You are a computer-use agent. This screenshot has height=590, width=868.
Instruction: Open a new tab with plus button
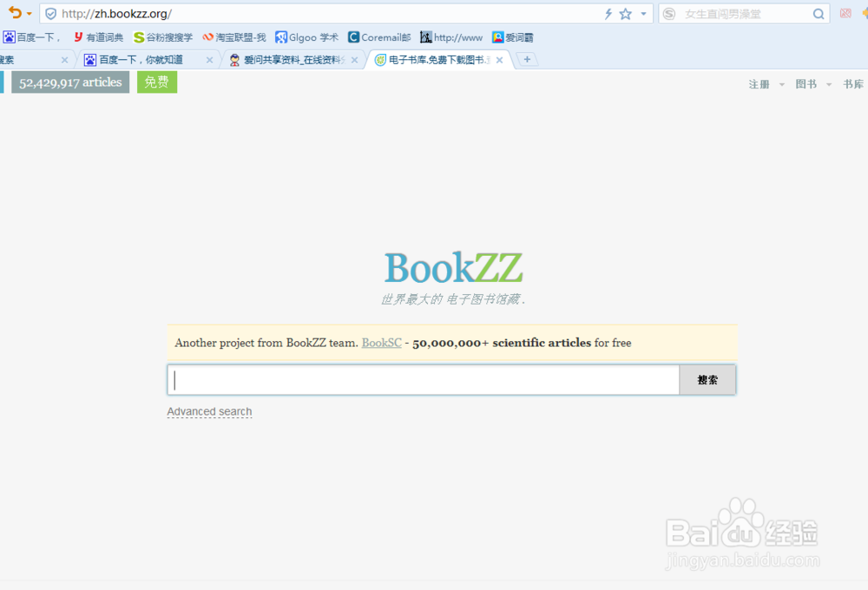tap(527, 59)
